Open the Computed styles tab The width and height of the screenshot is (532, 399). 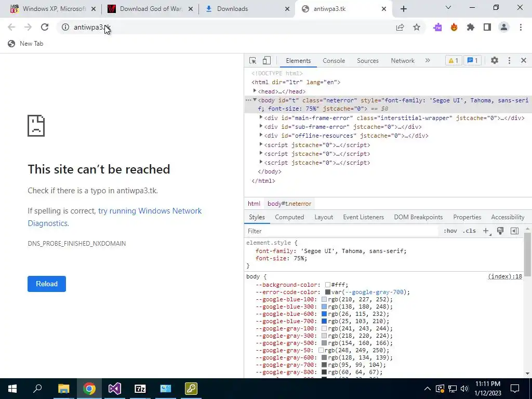click(289, 217)
